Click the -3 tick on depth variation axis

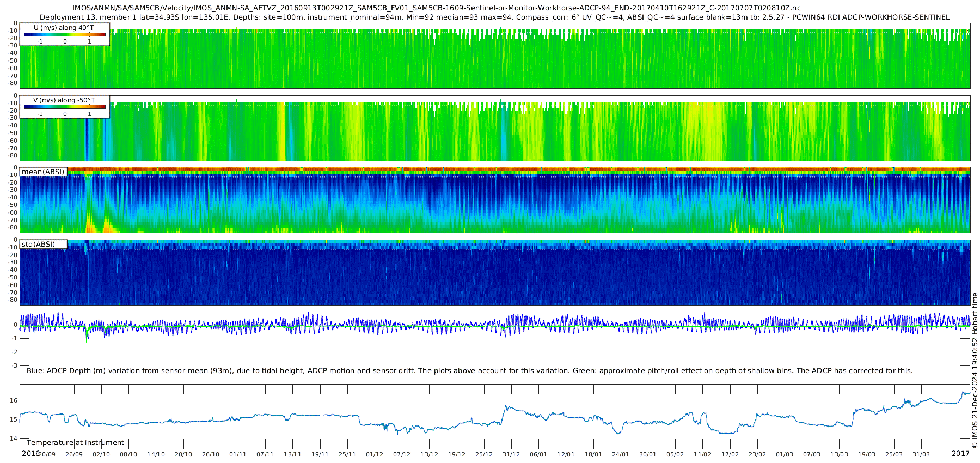[x=15, y=365]
